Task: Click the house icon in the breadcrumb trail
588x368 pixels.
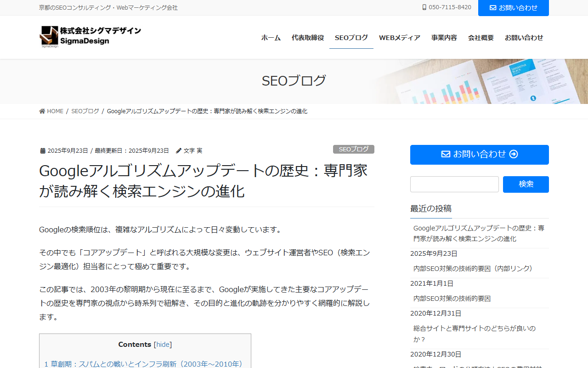Action: [x=41, y=111]
